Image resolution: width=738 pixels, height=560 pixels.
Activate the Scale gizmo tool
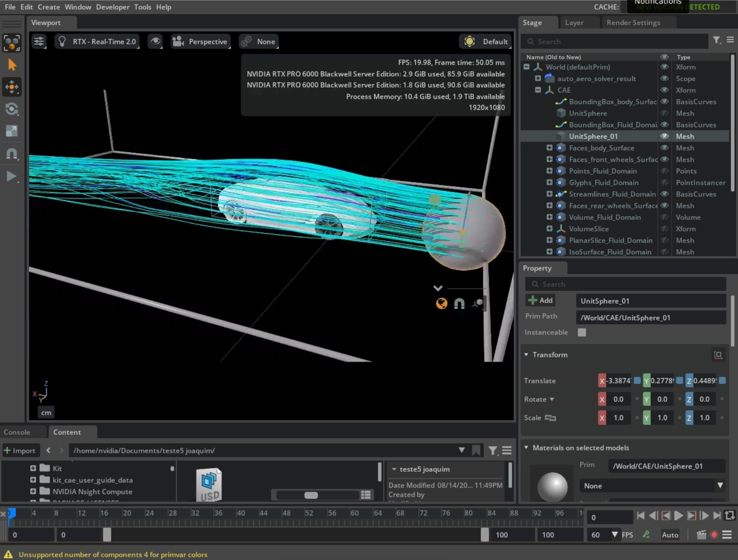[x=12, y=131]
